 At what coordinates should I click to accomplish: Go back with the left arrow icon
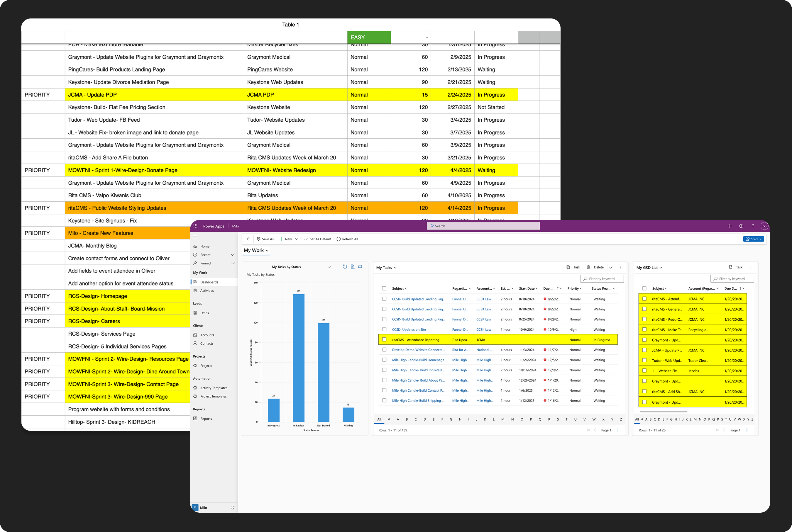(x=248, y=239)
